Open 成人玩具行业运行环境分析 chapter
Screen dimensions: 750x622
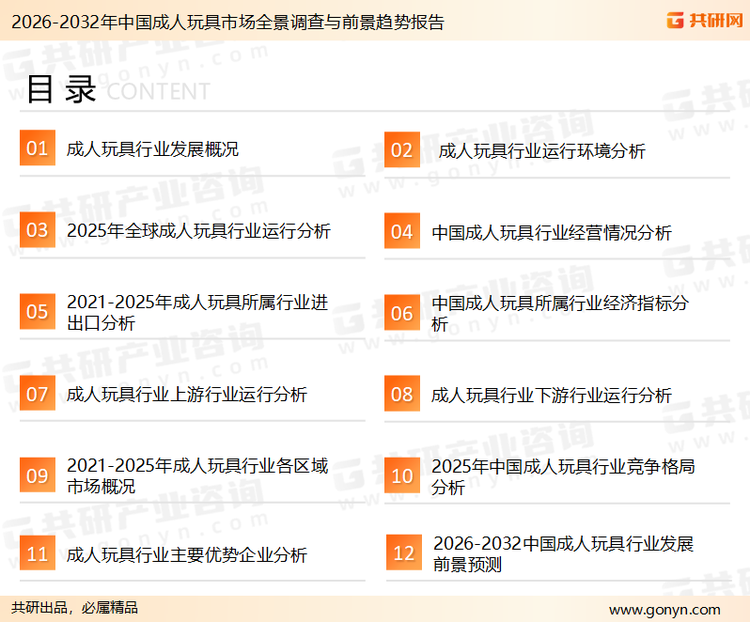[542, 151]
